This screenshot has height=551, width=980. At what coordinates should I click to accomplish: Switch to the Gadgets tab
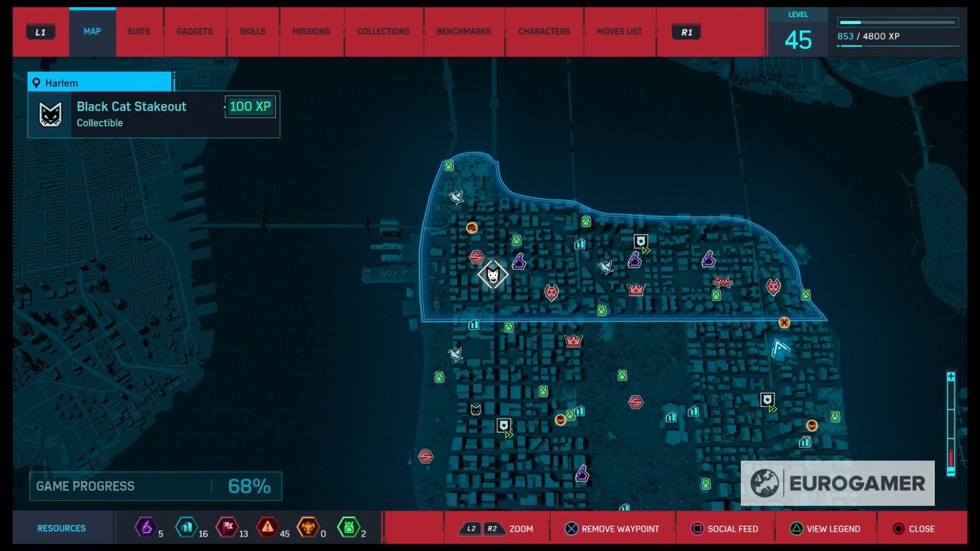tap(195, 32)
